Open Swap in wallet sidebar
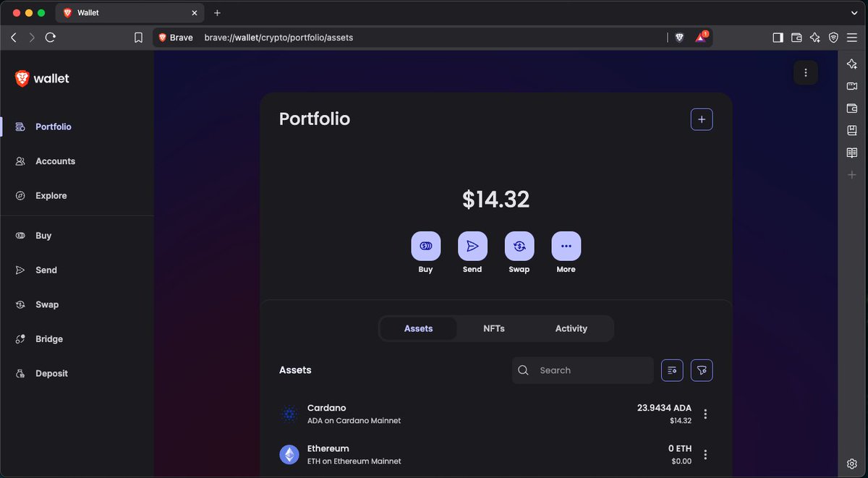This screenshot has width=868, height=478. point(46,304)
